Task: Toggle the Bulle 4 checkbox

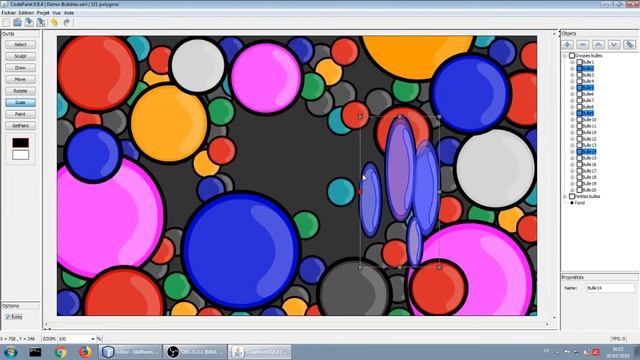Action: tap(580, 81)
